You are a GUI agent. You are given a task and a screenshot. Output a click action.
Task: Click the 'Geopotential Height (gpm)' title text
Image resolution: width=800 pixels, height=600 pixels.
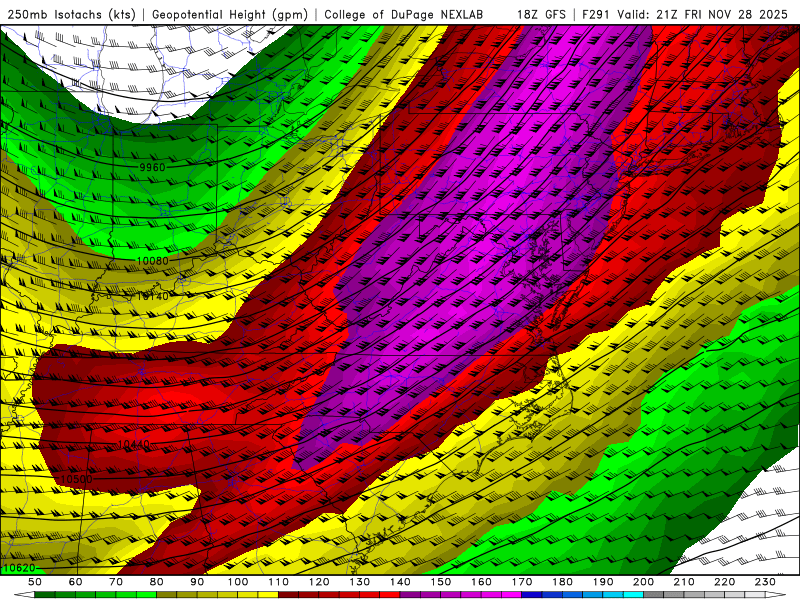click(230, 15)
